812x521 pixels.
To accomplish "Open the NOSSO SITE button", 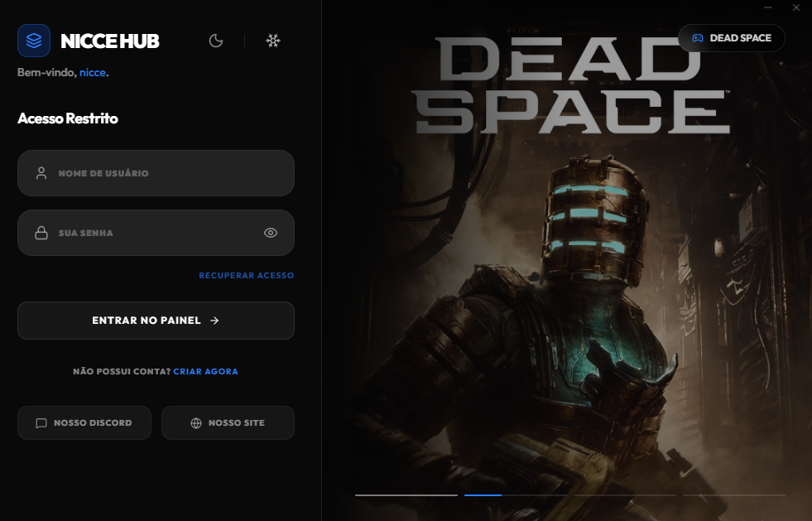I will [228, 422].
